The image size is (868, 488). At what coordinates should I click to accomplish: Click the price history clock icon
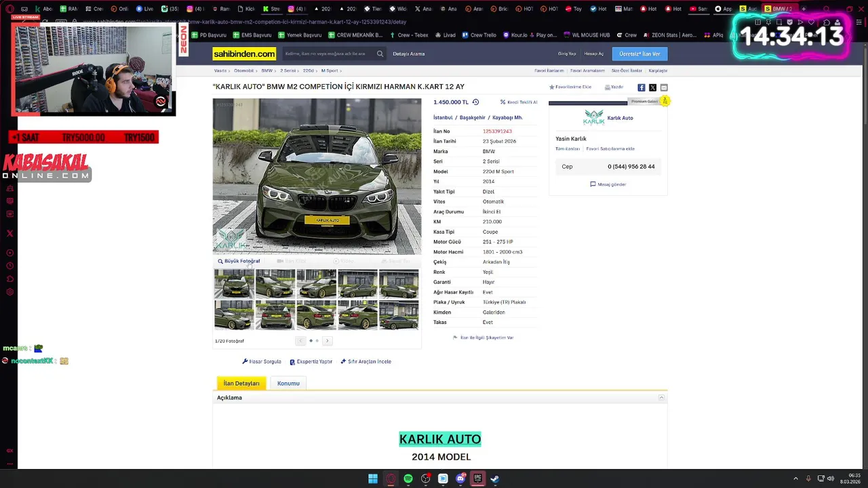(475, 102)
